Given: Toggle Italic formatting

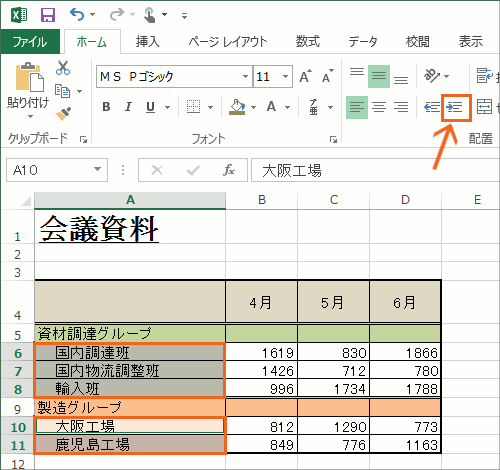Looking at the screenshot, I should point(128,107).
